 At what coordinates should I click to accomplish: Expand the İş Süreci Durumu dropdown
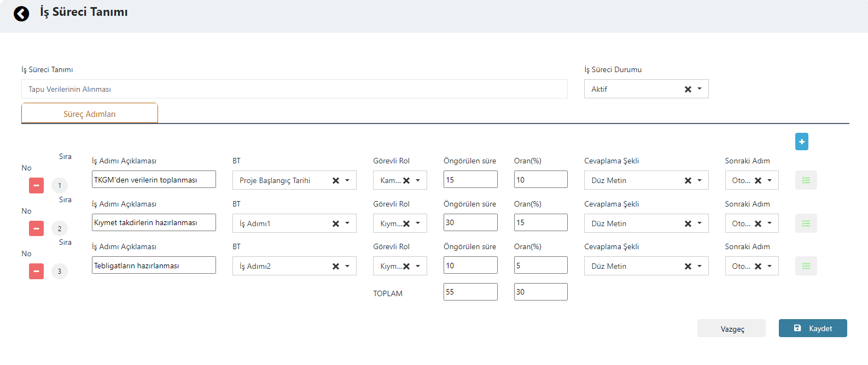[x=700, y=89]
